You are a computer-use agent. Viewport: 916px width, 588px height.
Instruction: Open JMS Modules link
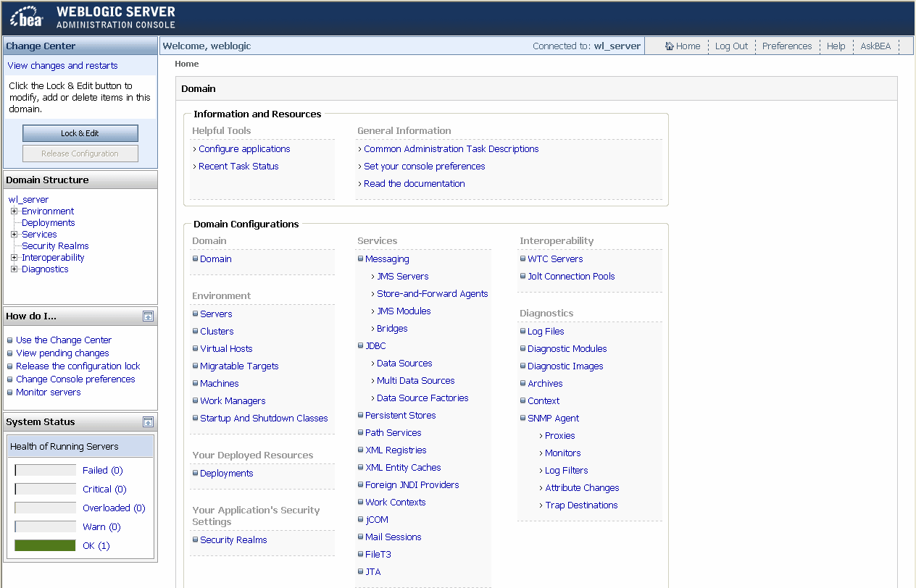click(404, 311)
